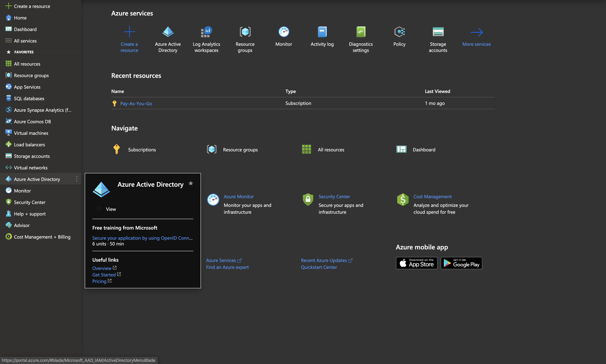Click the Subscription type cell in Recent resources
Viewport: 606px width, 364px height.
298,103
